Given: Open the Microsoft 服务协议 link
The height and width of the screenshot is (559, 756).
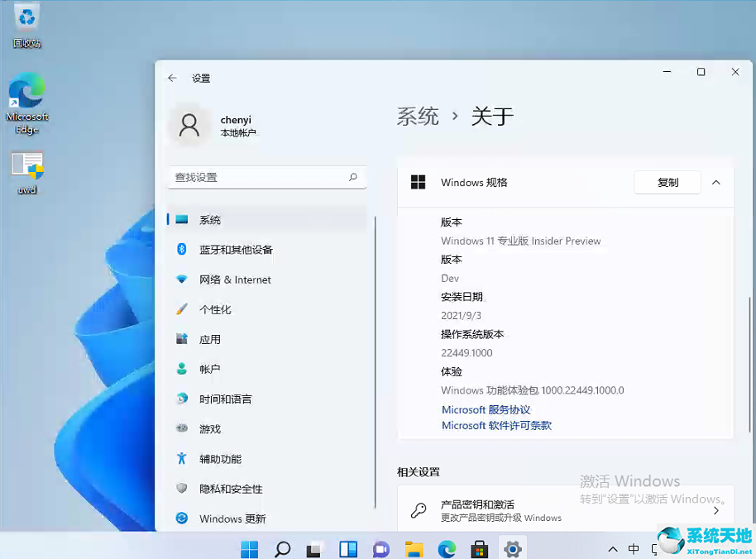Looking at the screenshot, I should click(x=485, y=409).
